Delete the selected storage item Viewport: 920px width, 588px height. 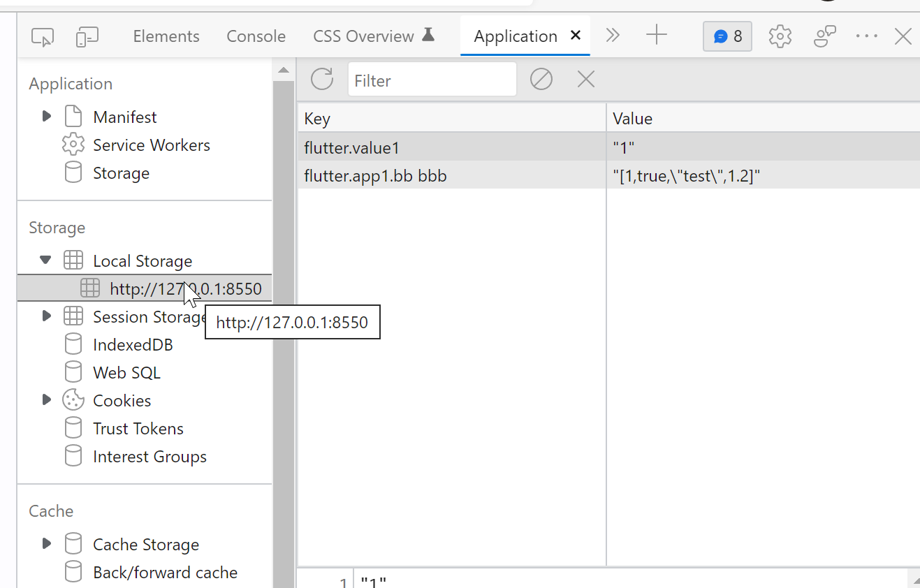point(585,79)
